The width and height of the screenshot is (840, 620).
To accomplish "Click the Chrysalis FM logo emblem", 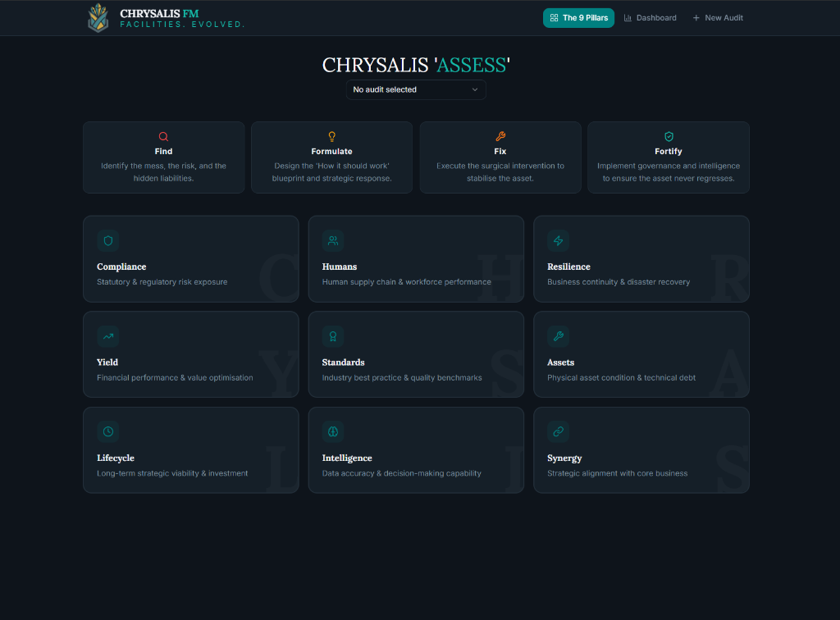I will 98,18.
